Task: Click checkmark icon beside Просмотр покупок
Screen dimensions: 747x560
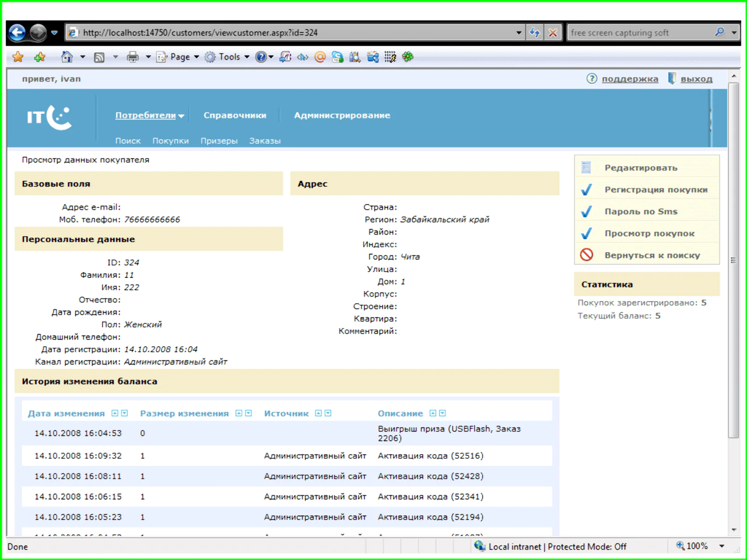Action: click(x=586, y=233)
